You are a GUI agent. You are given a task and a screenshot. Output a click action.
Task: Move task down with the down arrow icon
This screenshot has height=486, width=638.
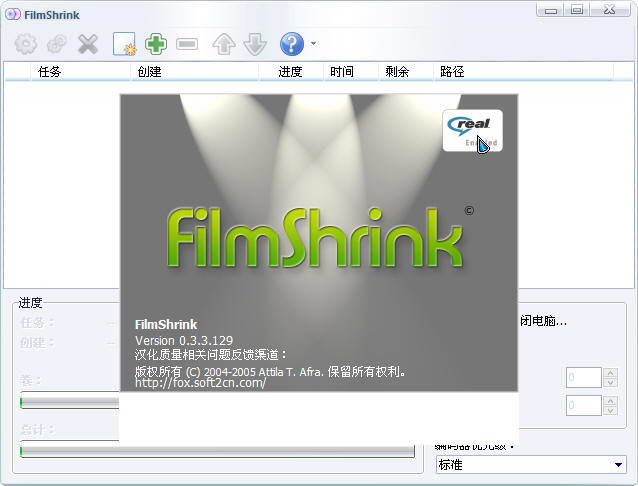(255, 44)
